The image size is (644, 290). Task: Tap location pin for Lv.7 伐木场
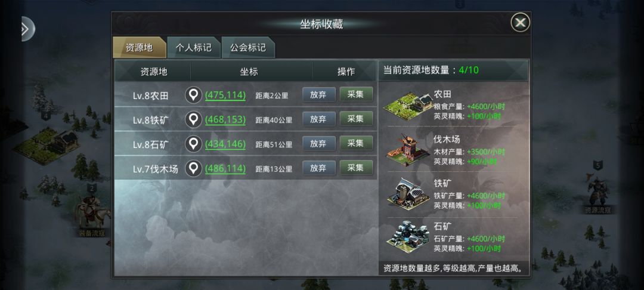pos(193,168)
